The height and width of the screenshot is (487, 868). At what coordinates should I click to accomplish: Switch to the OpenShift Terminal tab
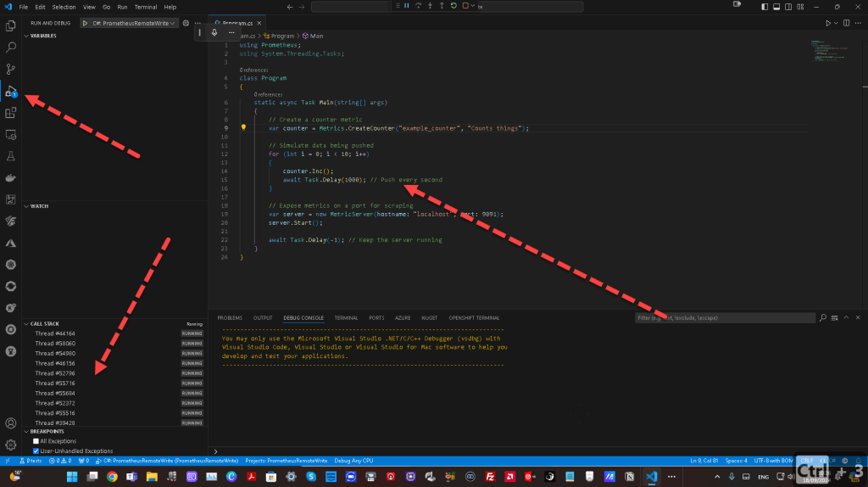474,318
